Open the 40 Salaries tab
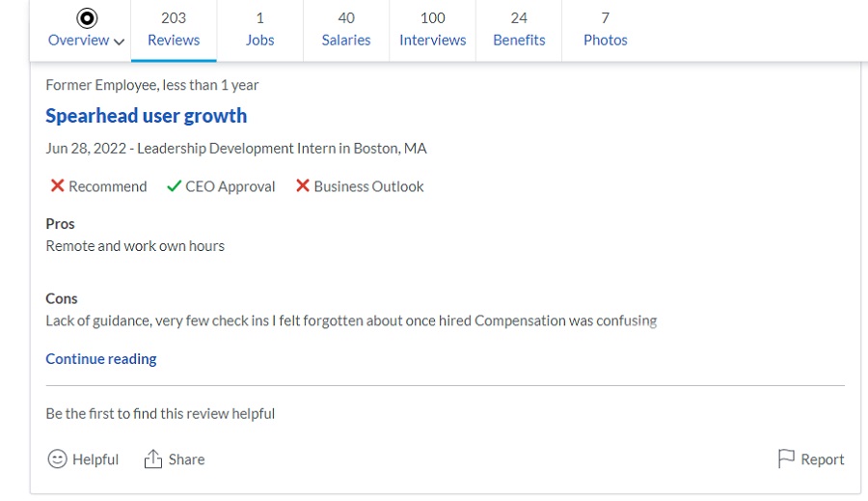The height and width of the screenshot is (501, 868). pyautogui.click(x=346, y=29)
